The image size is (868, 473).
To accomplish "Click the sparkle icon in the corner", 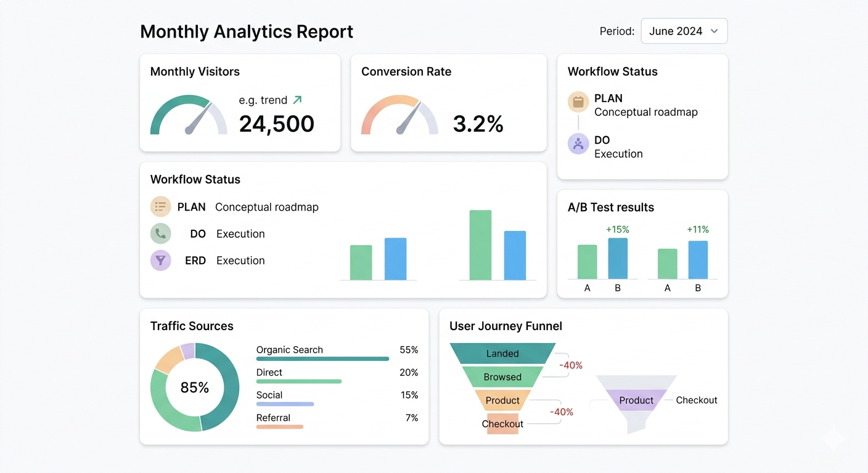I will (833, 440).
